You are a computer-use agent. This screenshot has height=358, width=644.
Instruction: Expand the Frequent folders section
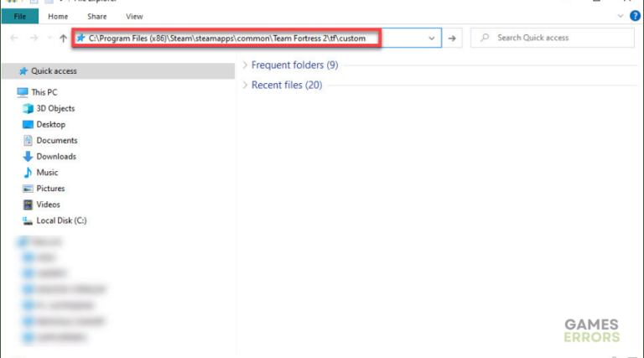click(244, 65)
